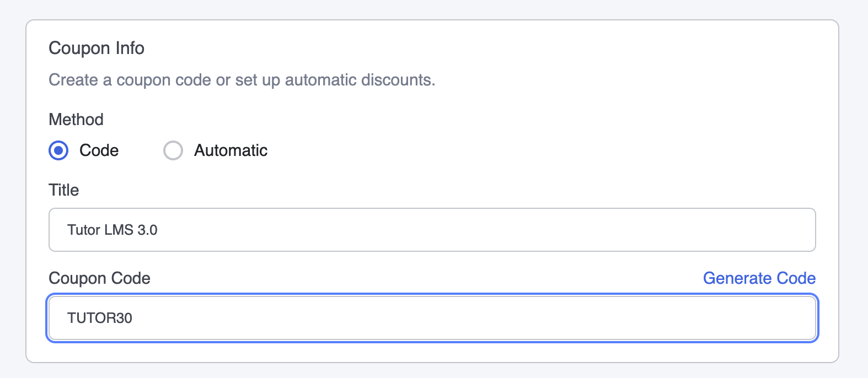
Task: Focus the Title input field
Action: (x=432, y=230)
